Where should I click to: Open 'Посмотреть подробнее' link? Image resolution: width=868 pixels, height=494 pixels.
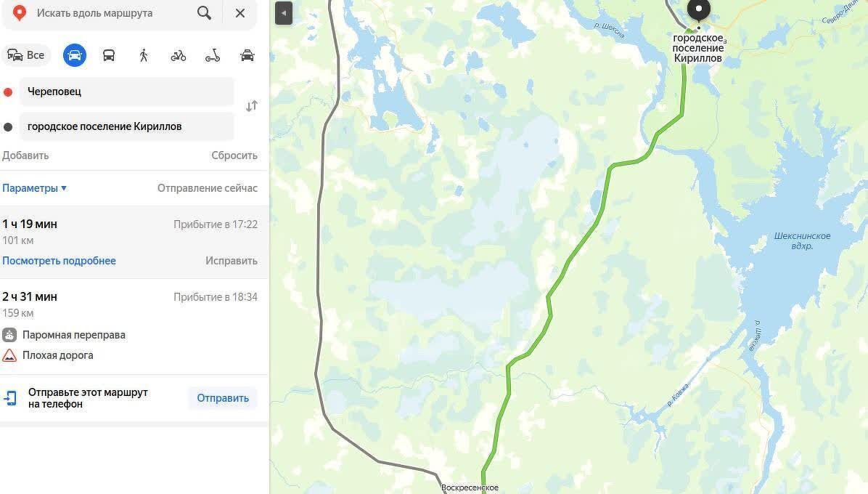click(x=60, y=261)
